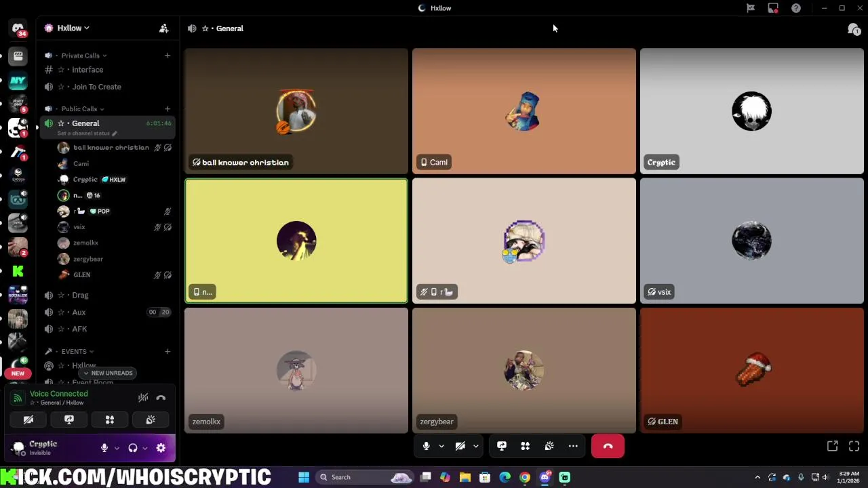This screenshot has width=868, height=488.
Task: Open the inbox flag icon in the title bar
Action: (x=751, y=8)
